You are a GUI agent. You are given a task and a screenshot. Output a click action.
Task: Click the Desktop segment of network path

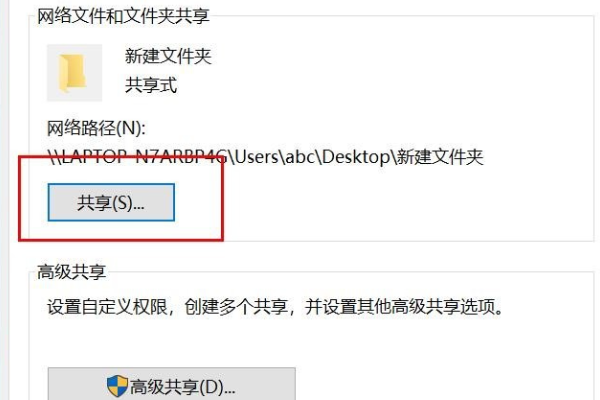tap(355, 157)
